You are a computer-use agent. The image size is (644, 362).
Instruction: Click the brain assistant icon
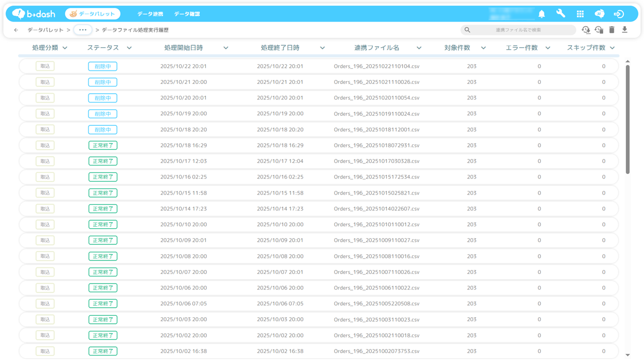tap(599, 14)
